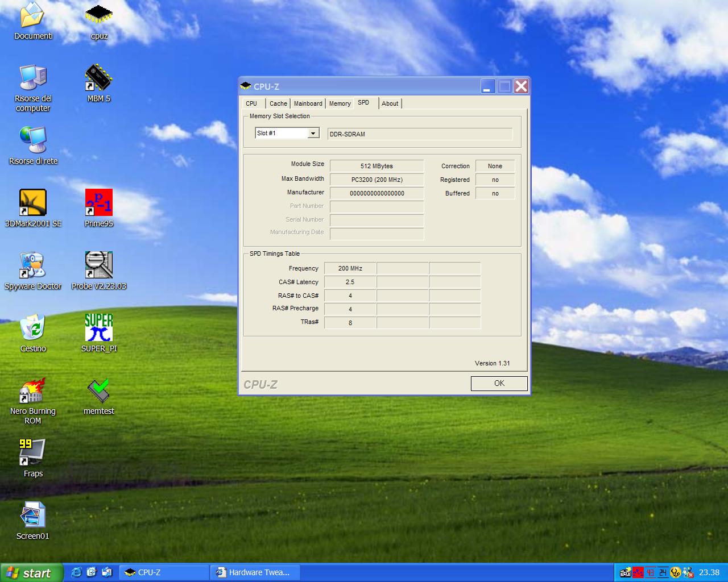The width and height of the screenshot is (728, 582).
Task: Select the Fraps shortcut icon
Action: point(33,458)
